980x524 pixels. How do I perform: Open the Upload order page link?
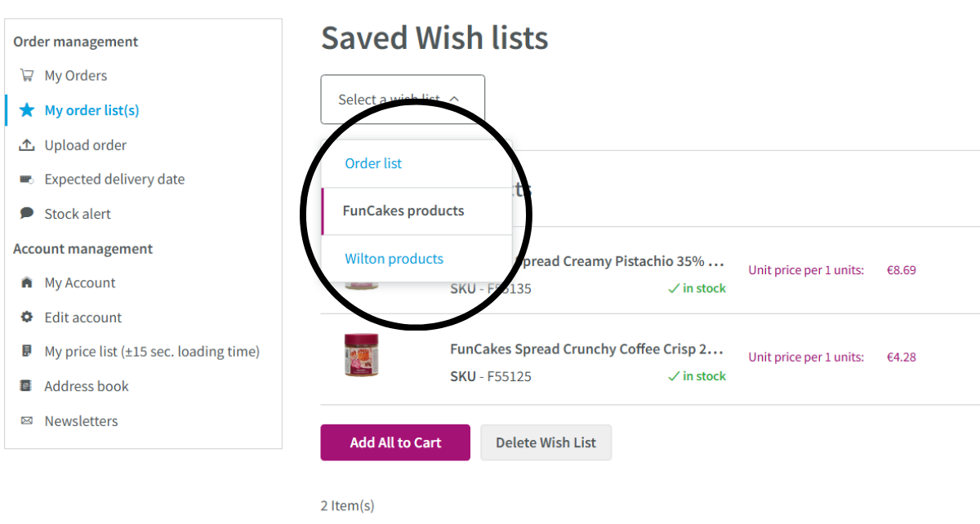click(x=86, y=145)
